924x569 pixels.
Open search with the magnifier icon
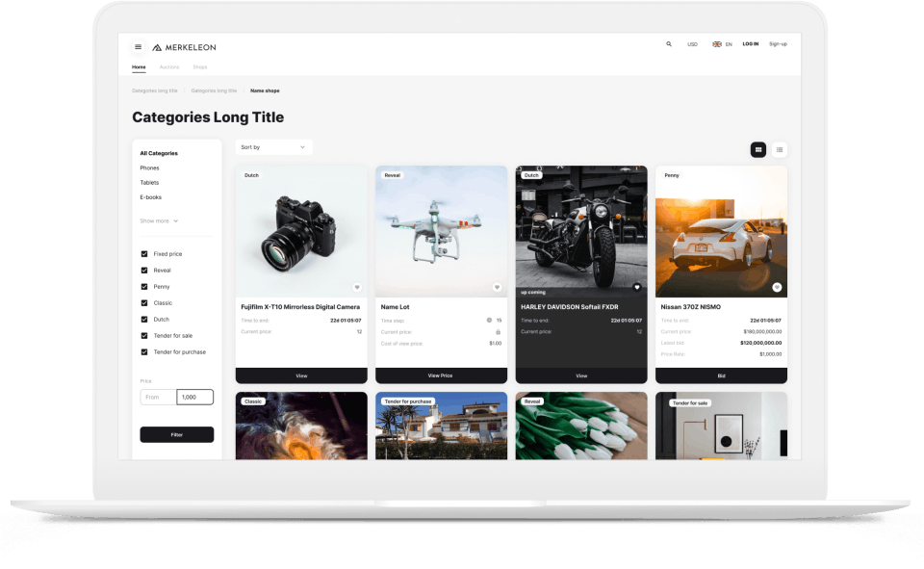coord(669,44)
